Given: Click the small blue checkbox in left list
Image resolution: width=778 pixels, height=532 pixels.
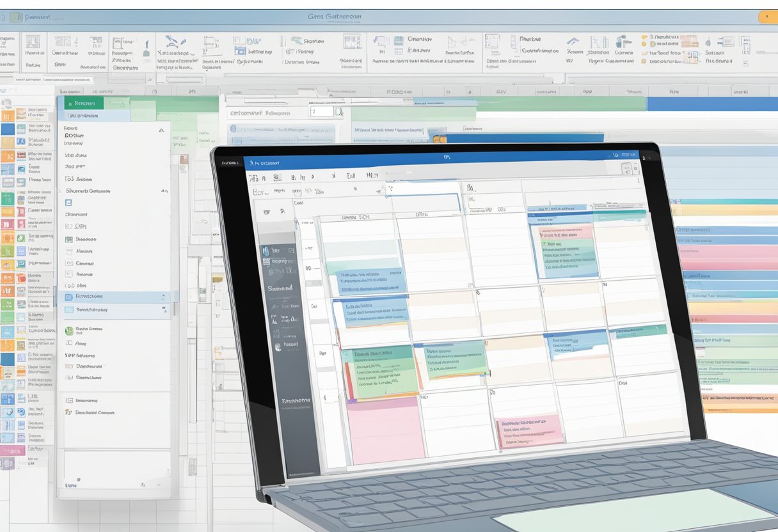Looking at the screenshot, I should click(68, 203).
